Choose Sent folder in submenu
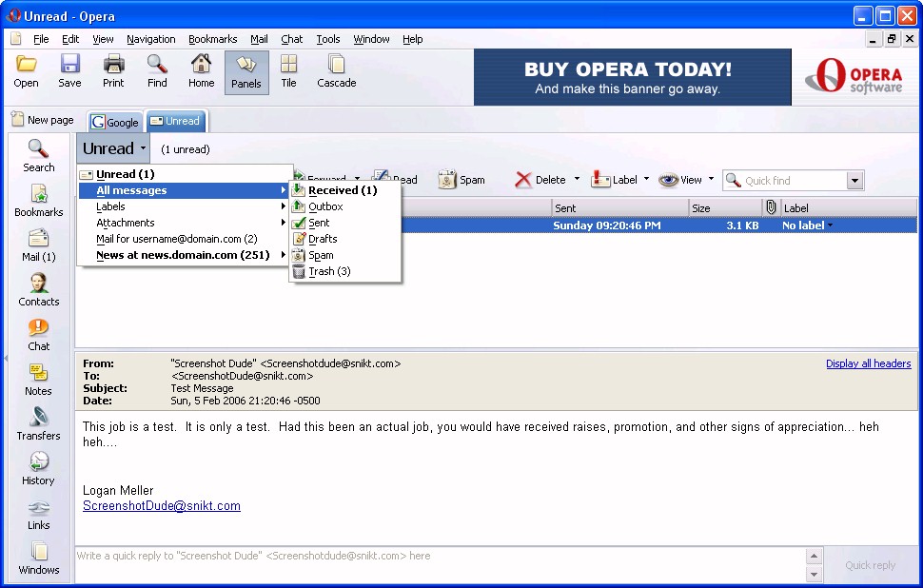The image size is (923, 588). coord(345,223)
